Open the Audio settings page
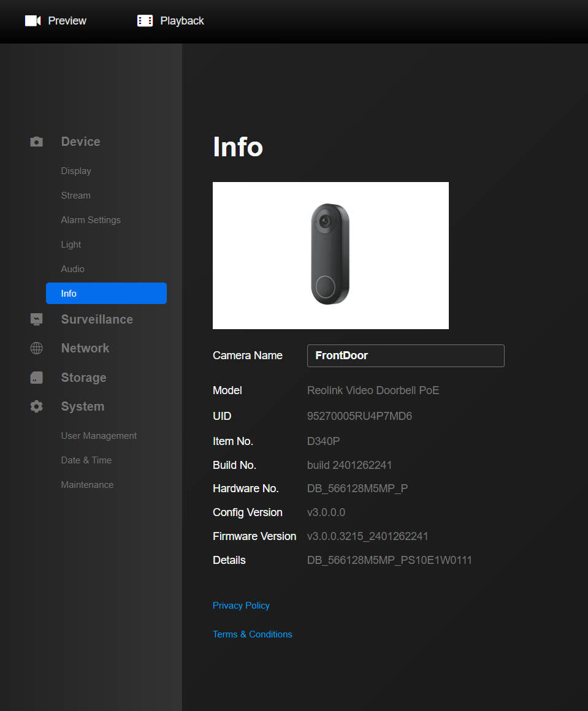This screenshot has height=711, width=588. [72, 268]
